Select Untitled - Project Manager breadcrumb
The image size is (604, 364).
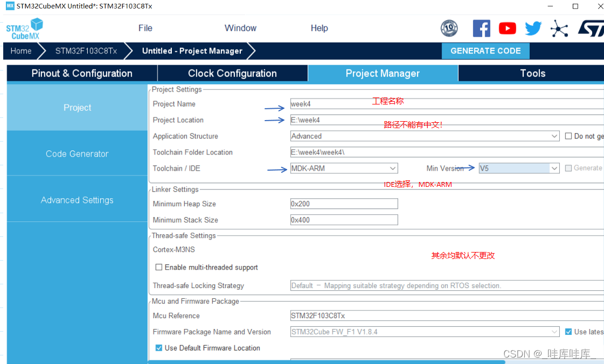tap(192, 51)
